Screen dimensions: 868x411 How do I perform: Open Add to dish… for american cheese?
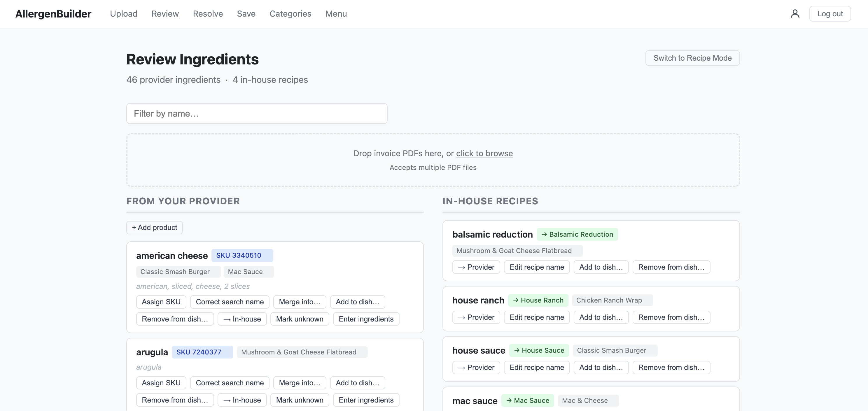tap(358, 302)
